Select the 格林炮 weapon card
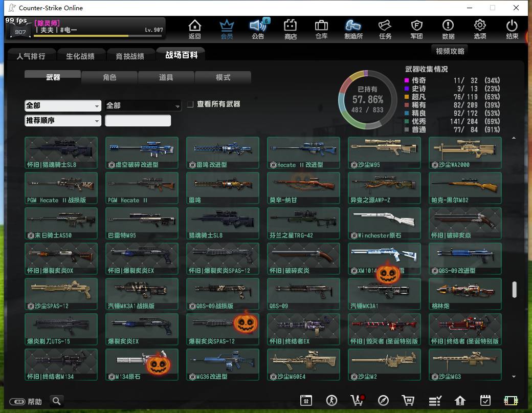 (465, 294)
